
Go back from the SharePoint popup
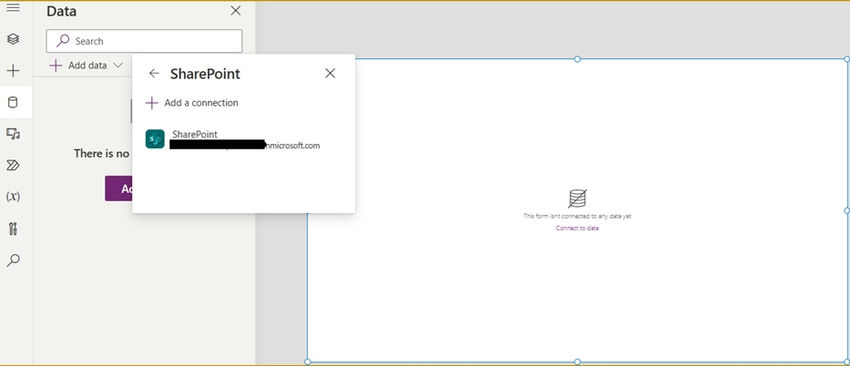(x=154, y=73)
